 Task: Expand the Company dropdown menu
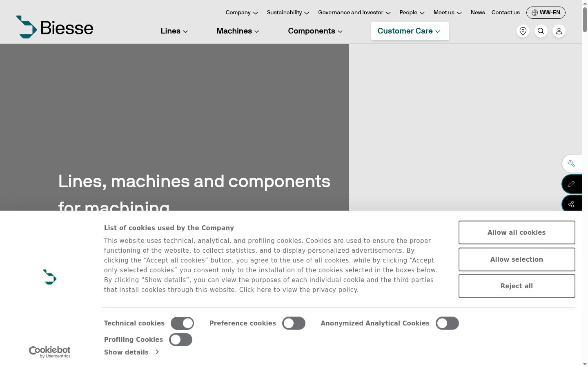[242, 13]
